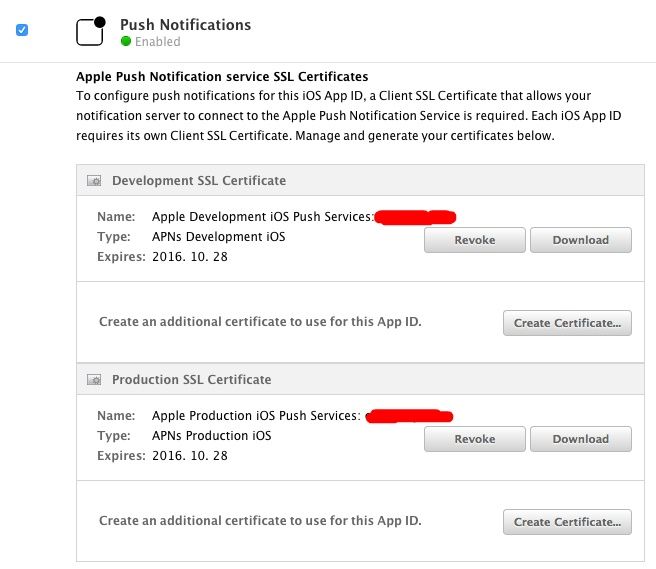Click the Type label in the Production section
Viewport: 656px width, 569px height.
click(x=114, y=436)
